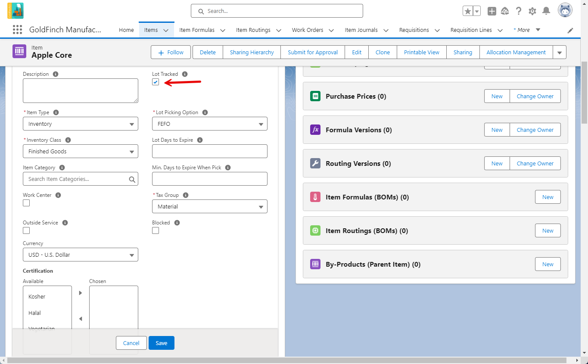Click the Item Routings chip icon
The width and height of the screenshot is (588, 364).
pos(315,230)
